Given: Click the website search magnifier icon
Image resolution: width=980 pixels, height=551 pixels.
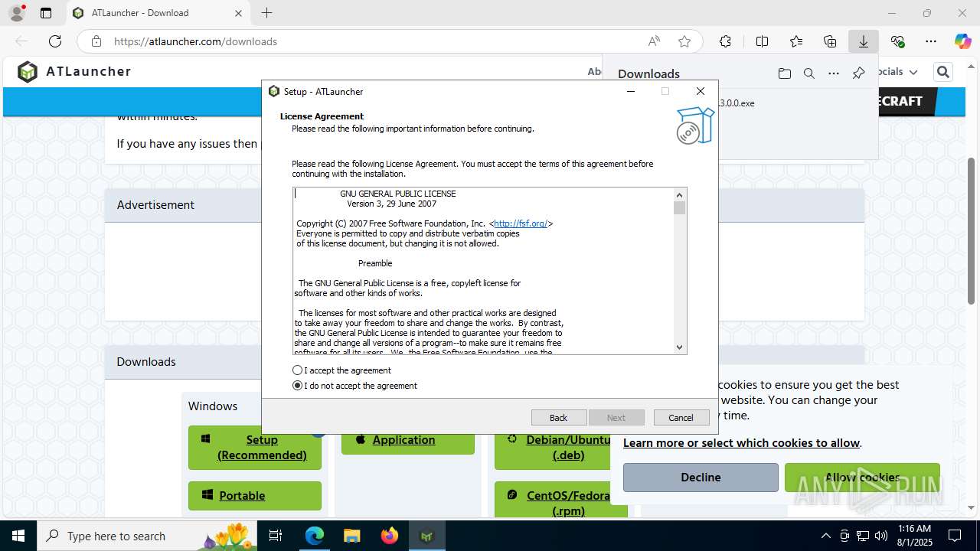Looking at the screenshot, I should point(942,72).
